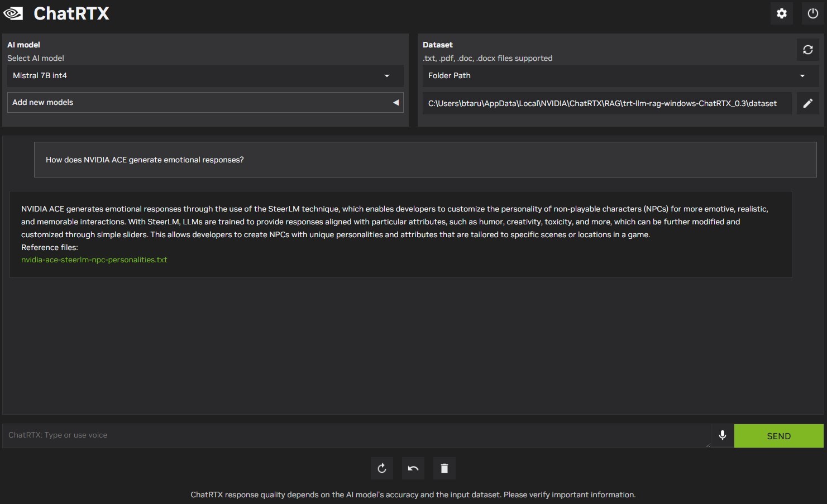Click the 'Reference files:' text
Viewport: 827px width, 504px height.
(x=50, y=247)
